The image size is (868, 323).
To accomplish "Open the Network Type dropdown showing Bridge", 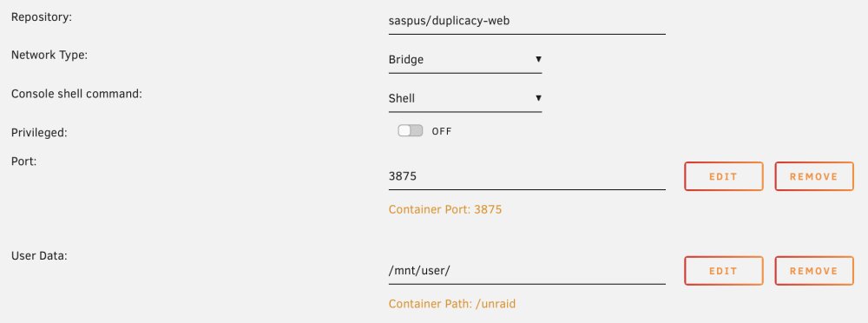I will [x=465, y=60].
